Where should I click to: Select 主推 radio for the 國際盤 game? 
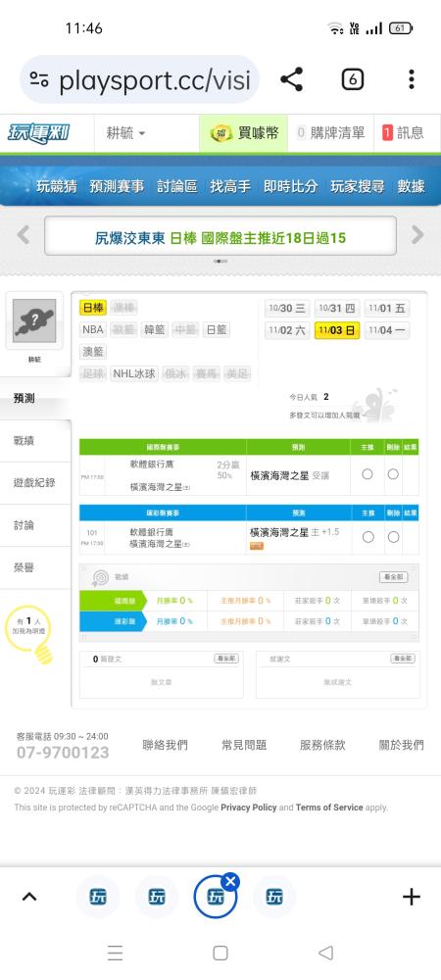point(367,474)
